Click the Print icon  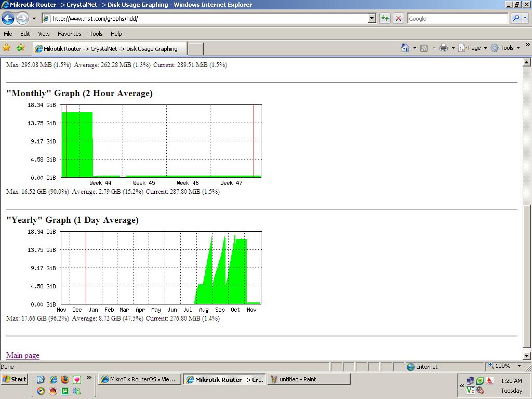[x=444, y=48]
